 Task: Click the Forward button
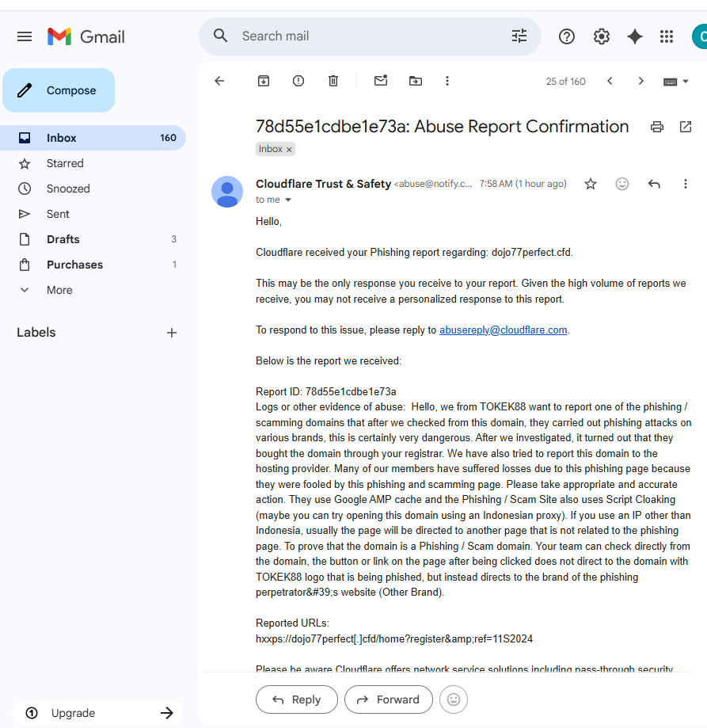[x=388, y=699]
